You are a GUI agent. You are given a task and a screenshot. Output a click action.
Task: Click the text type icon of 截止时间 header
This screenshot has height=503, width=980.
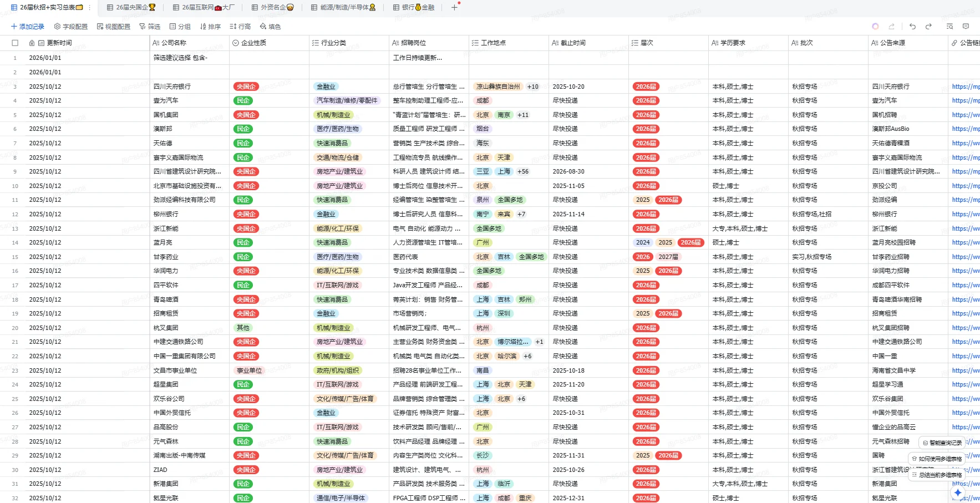tap(555, 43)
